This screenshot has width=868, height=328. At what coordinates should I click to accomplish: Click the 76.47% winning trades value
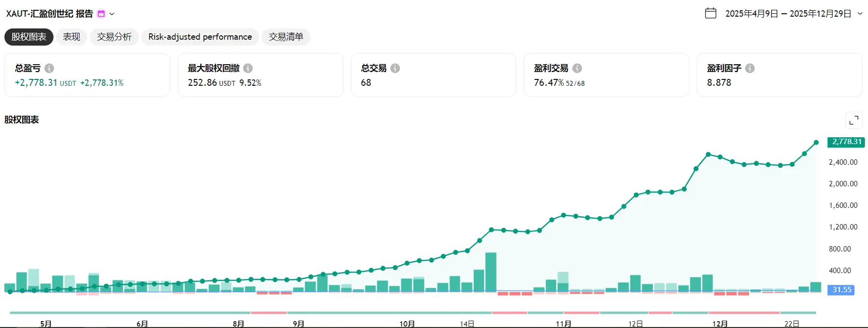coord(549,83)
